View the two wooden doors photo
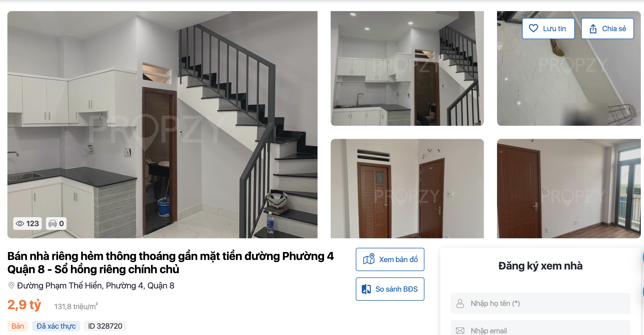 407,188
